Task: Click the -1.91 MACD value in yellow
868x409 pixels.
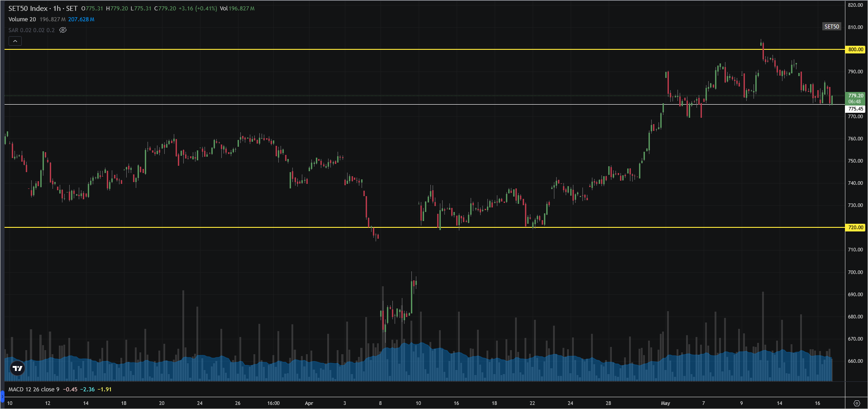Action: [x=105, y=390]
